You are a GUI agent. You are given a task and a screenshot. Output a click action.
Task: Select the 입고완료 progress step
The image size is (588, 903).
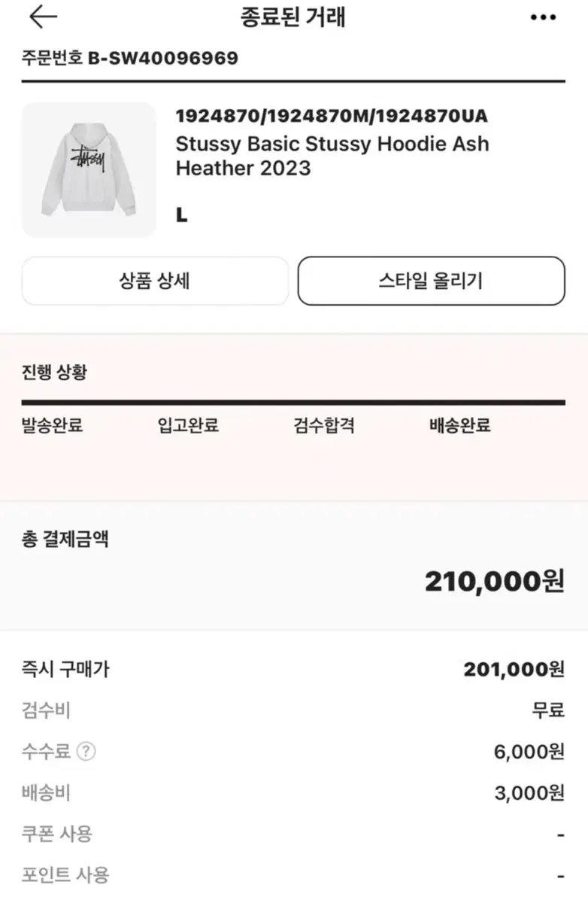tap(188, 425)
